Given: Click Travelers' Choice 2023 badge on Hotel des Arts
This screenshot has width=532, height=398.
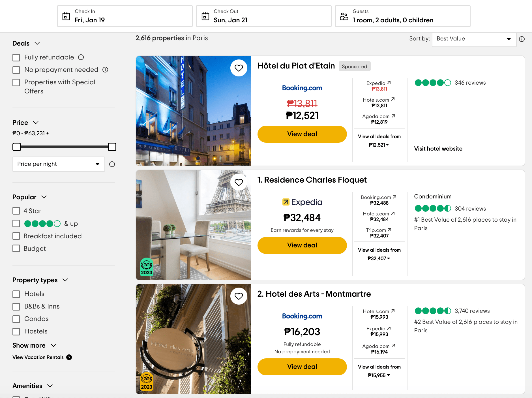Looking at the screenshot, I should pyautogui.click(x=147, y=381).
